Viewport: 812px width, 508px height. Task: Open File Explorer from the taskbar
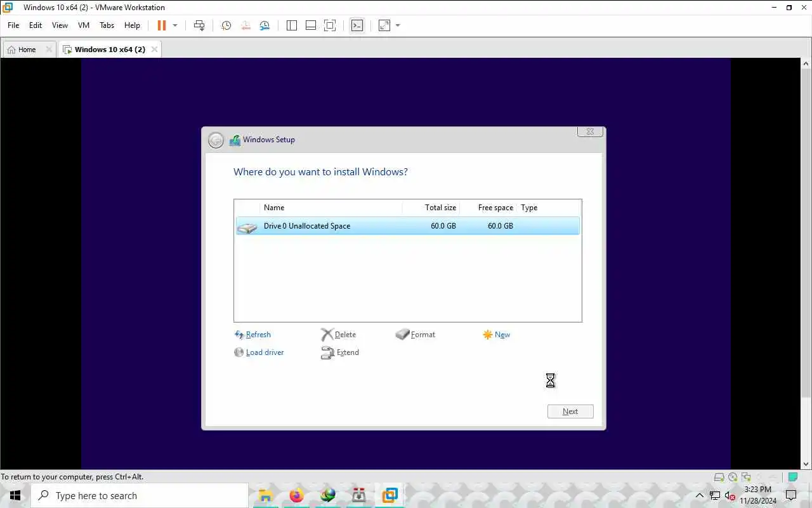(x=265, y=495)
